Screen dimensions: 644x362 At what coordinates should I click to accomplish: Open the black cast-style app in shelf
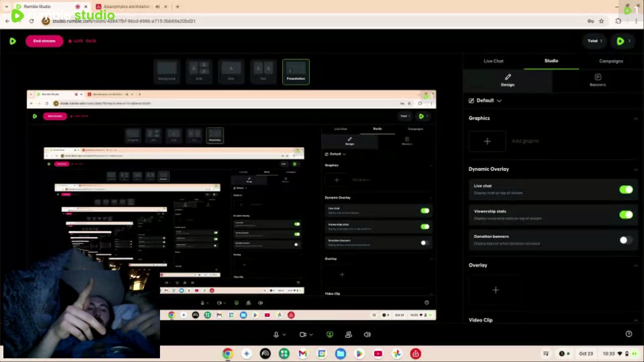pyautogui.click(x=265, y=353)
